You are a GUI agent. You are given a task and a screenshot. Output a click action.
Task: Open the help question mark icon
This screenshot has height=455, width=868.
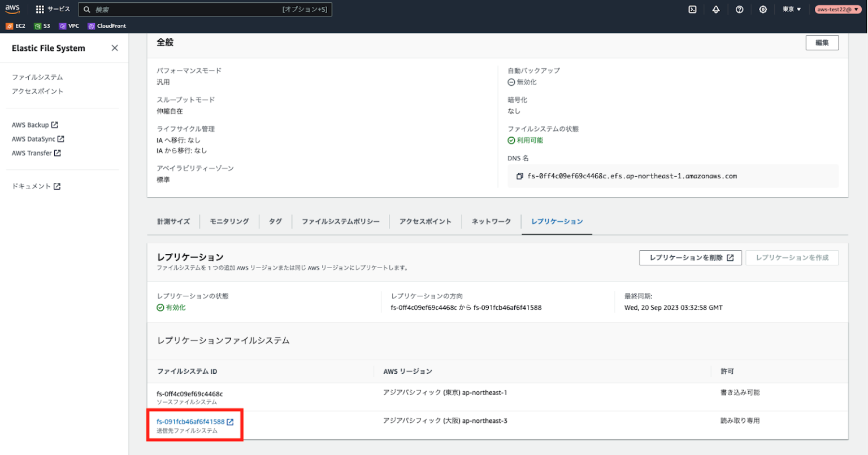pyautogui.click(x=740, y=9)
